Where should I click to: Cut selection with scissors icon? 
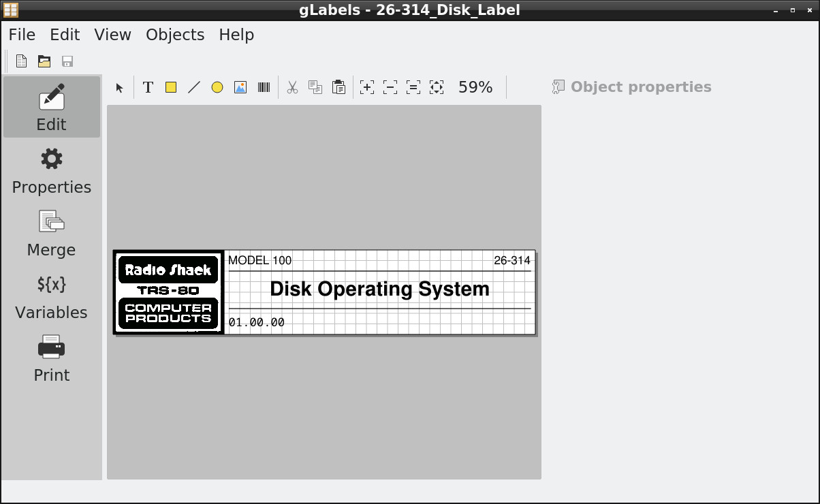pyautogui.click(x=292, y=87)
